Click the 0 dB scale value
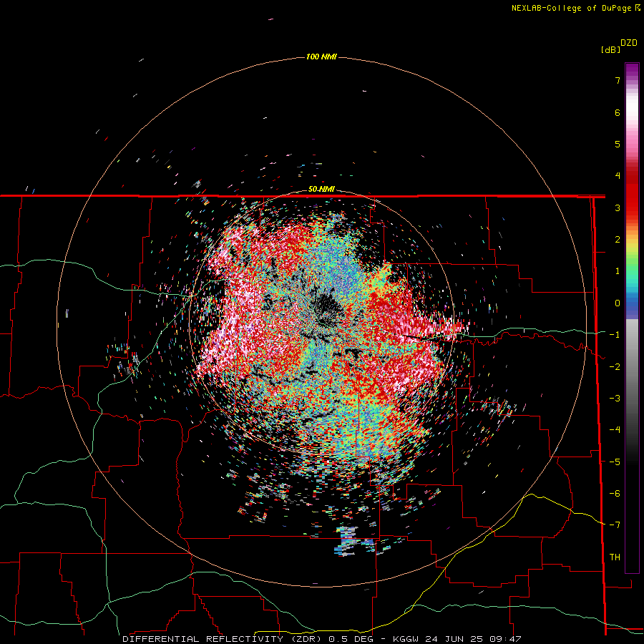The width and height of the screenshot is (644, 644). tap(618, 303)
